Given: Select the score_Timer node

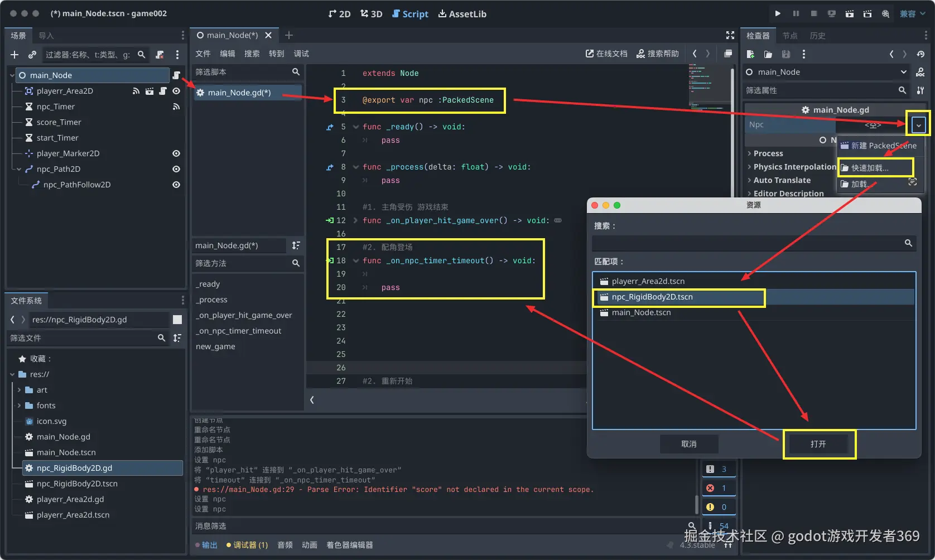Looking at the screenshot, I should [x=59, y=122].
